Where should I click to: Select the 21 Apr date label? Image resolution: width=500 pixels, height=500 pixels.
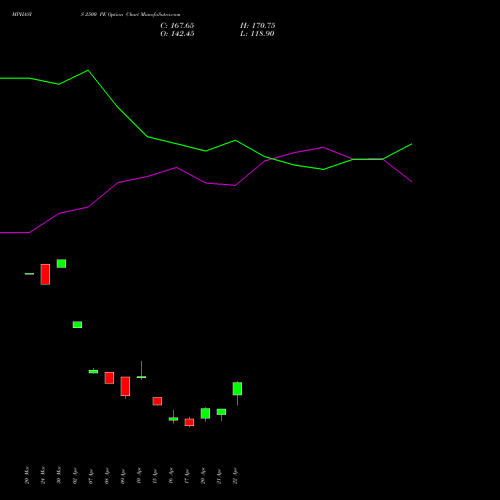pos(219,475)
